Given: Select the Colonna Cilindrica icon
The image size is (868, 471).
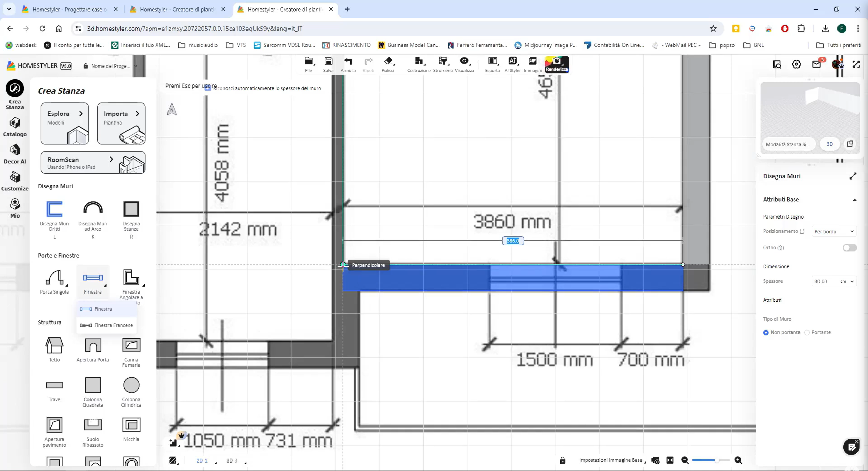Looking at the screenshot, I should pyautogui.click(x=131, y=385).
